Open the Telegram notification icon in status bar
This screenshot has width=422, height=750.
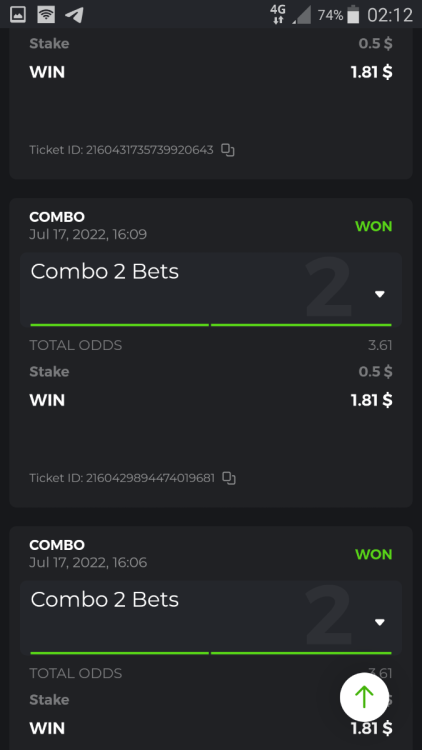[x=74, y=15]
